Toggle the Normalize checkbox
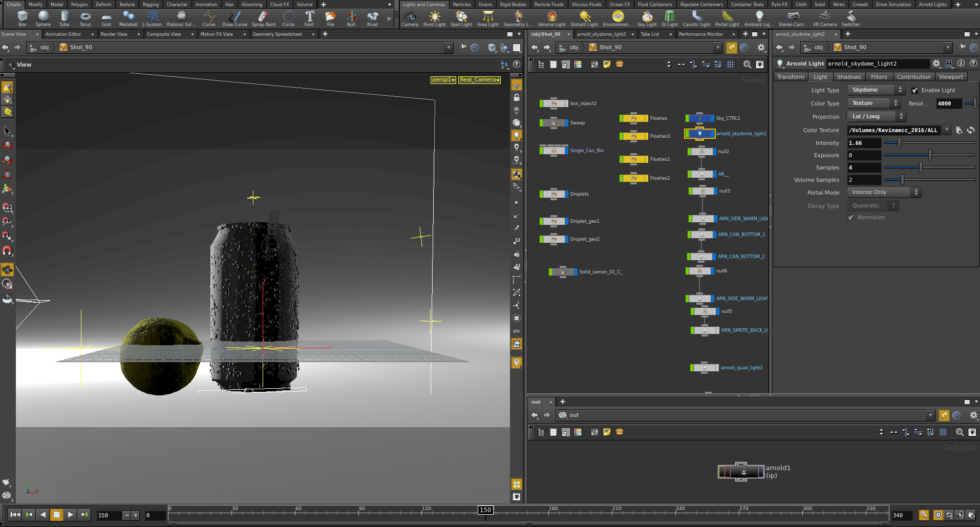The width and height of the screenshot is (980, 527). point(851,218)
